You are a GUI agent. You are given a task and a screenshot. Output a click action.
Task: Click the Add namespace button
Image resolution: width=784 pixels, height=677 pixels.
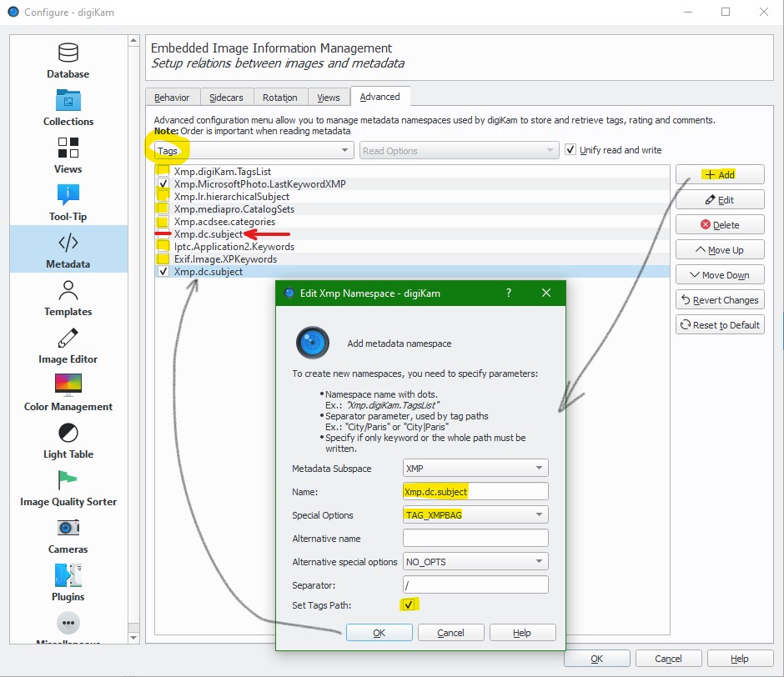coord(719,175)
